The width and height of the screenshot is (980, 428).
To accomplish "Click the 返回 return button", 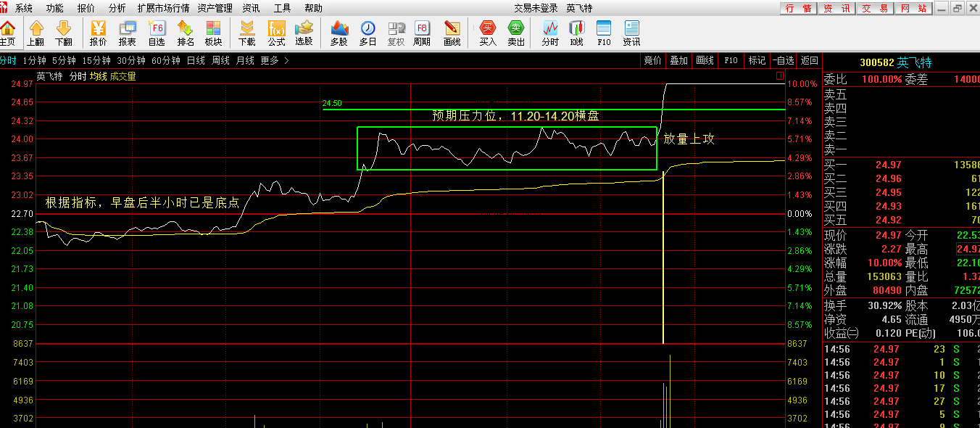I will [810, 61].
